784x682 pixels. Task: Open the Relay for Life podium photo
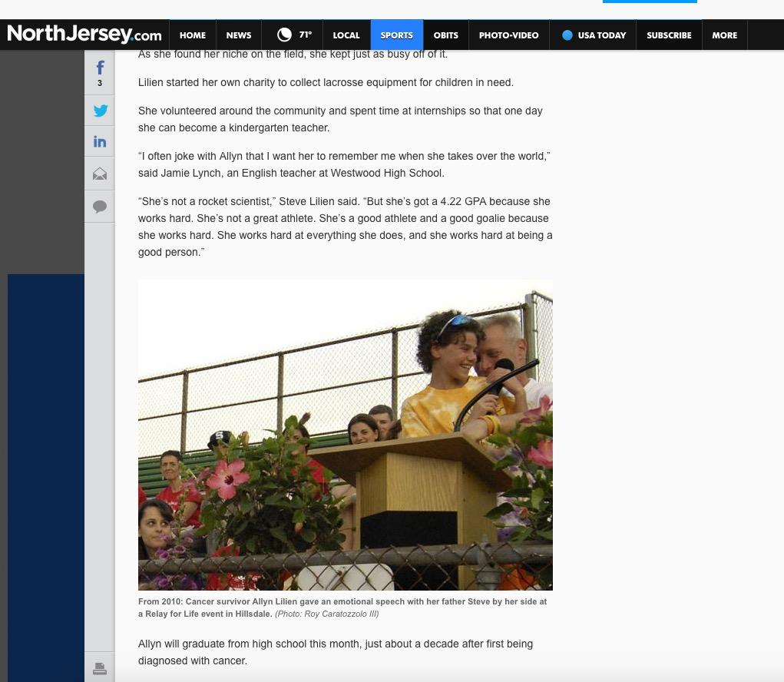[345, 435]
